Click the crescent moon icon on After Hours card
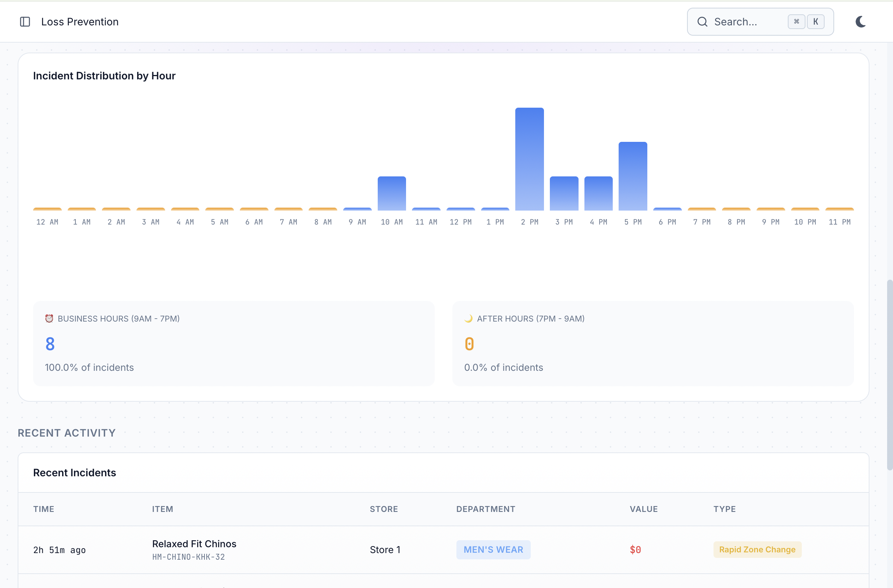The image size is (893, 588). coord(469,318)
